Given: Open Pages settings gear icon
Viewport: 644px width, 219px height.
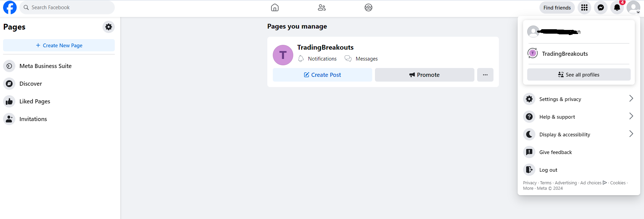Looking at the screenshot, I should [109, 27].
